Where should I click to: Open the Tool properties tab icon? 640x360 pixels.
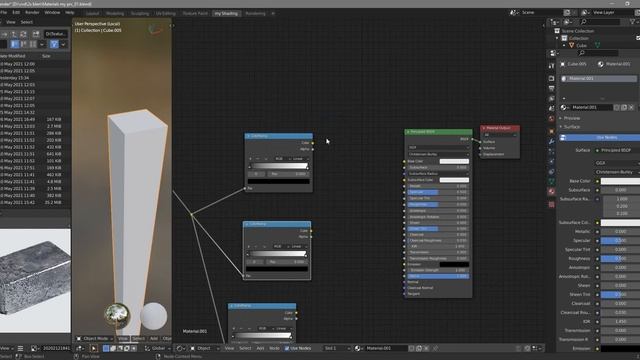(x=551, y=65)
